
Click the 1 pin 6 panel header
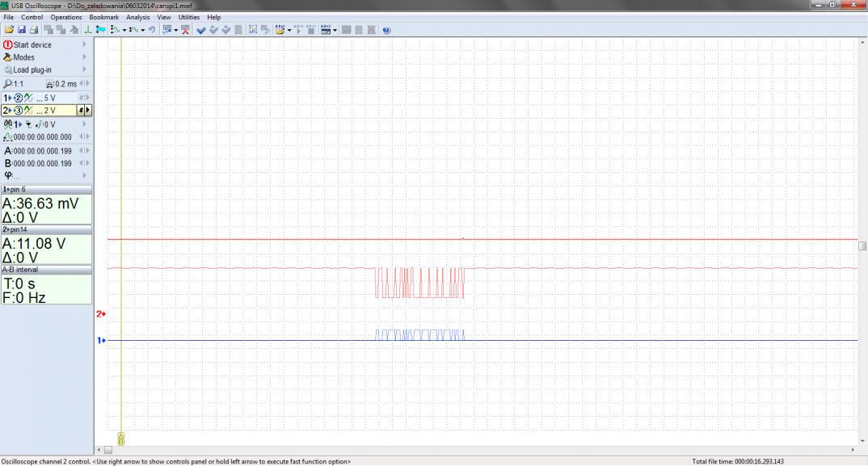pyautogui.click(x=47, y=189)
